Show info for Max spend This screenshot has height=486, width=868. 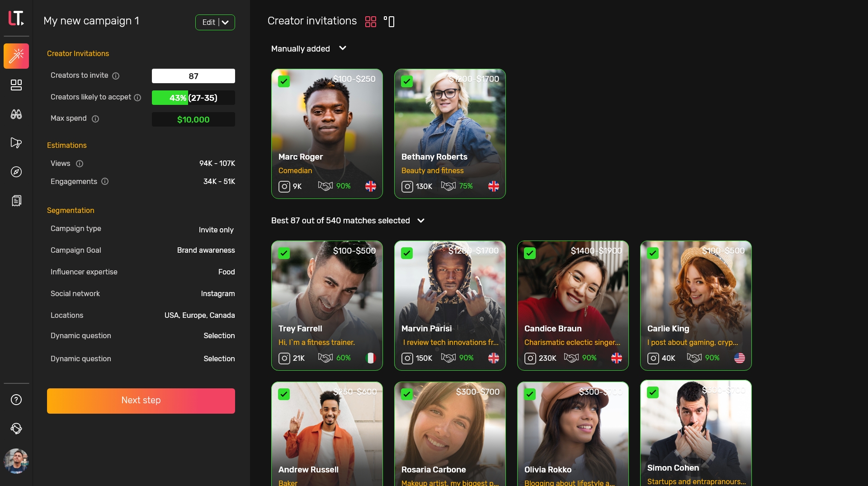95,119
